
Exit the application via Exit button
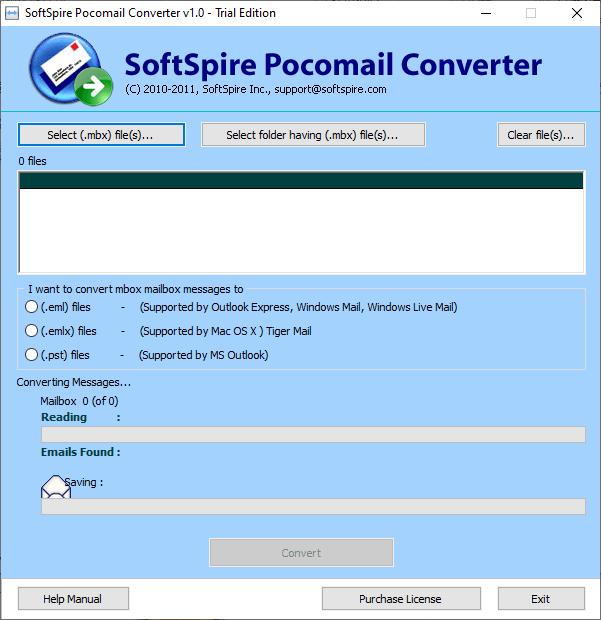click(541, 599)
